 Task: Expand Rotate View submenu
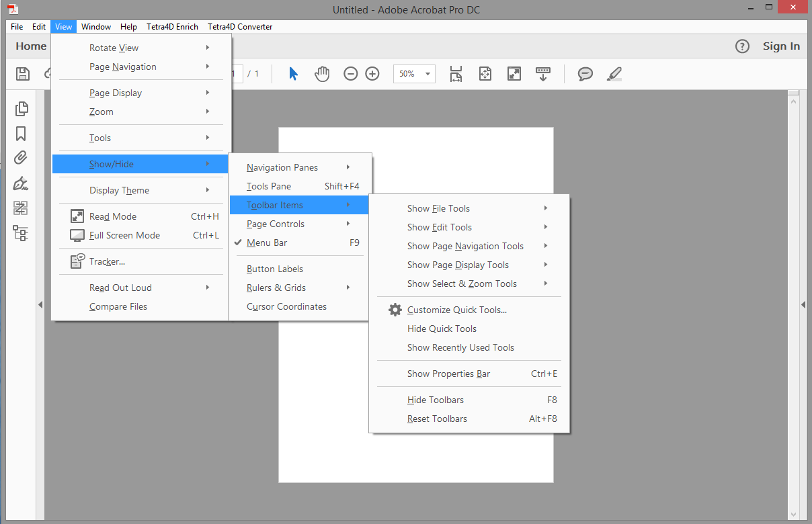click(x=140, y=48)
